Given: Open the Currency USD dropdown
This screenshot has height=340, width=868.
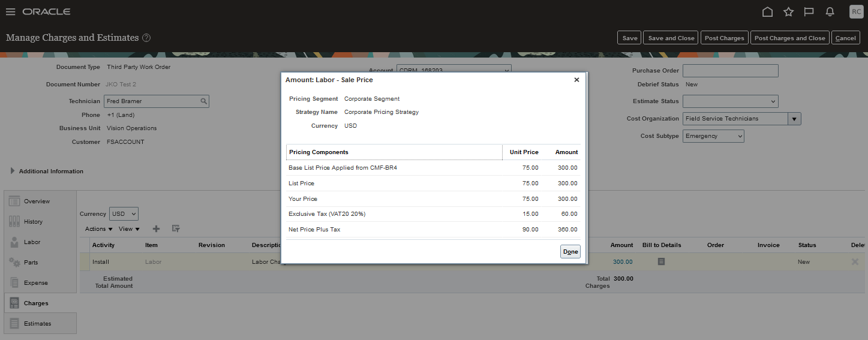Looking at the screenshot, I should [x=124, y=213].
